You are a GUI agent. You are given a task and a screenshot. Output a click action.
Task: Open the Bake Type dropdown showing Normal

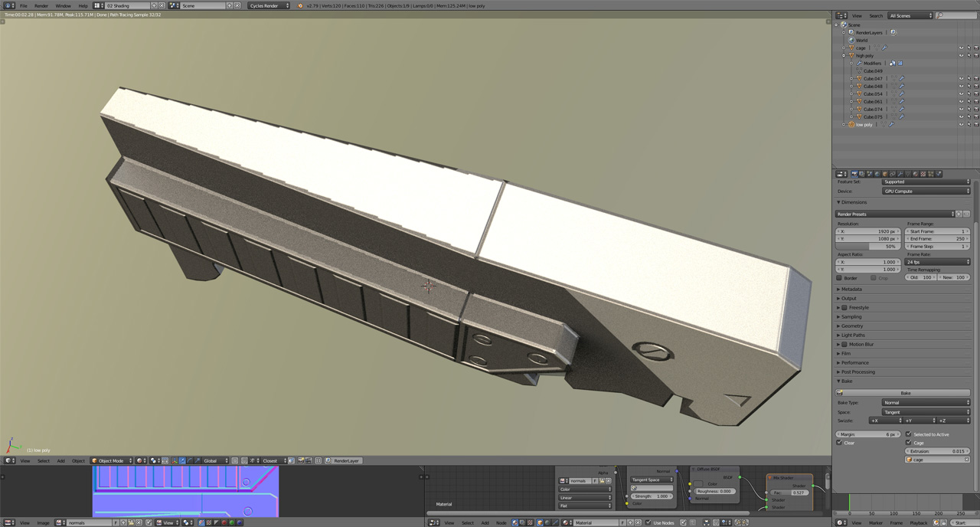(926, 402)
